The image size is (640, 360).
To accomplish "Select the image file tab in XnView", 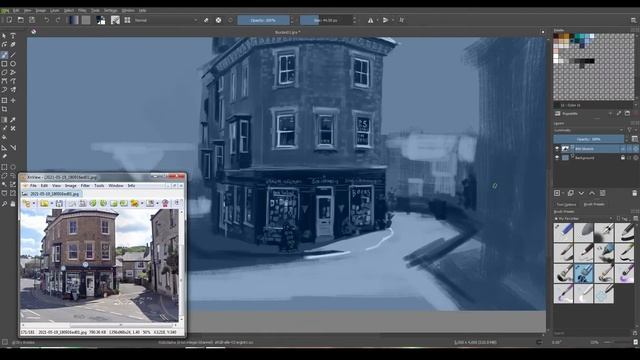I will click(52, 194).
